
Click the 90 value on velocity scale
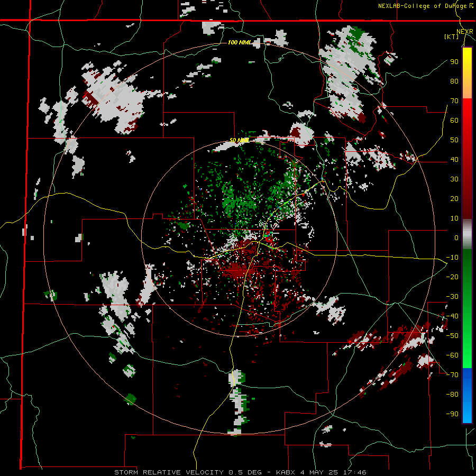tap(454, 62)
